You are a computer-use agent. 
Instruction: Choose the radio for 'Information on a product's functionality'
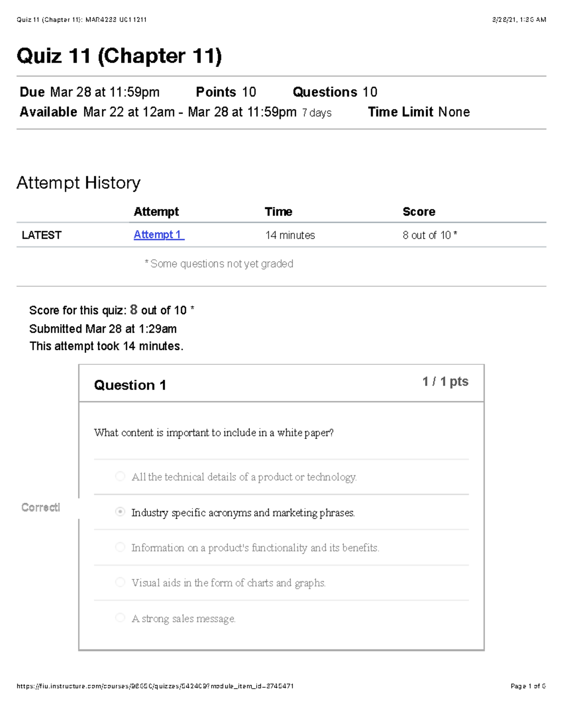(x=120, y=547)
